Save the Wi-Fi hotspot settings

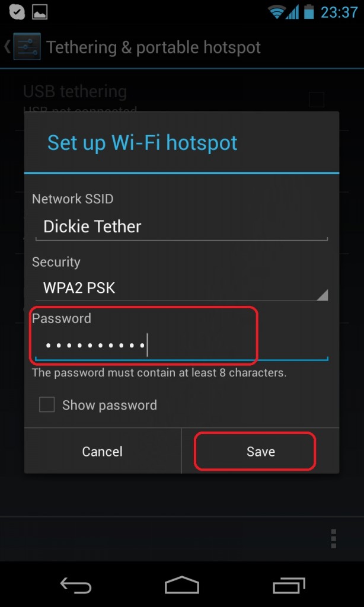260,451
